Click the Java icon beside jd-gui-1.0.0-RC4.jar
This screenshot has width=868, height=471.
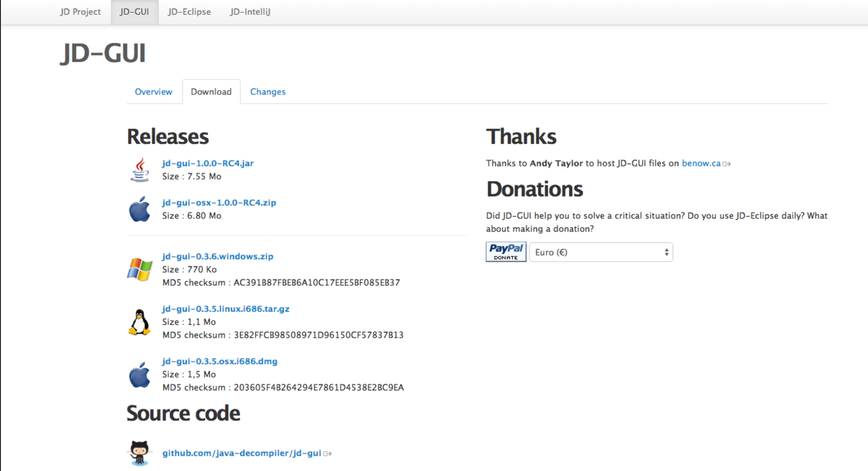tap(140, 170)
